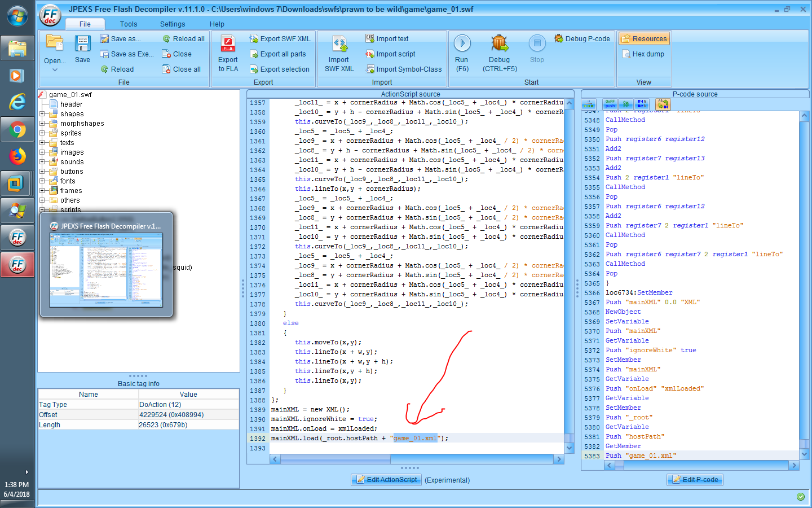812x508 pixels.
Task: Click Import script
Action: click(x=390, y=54)
